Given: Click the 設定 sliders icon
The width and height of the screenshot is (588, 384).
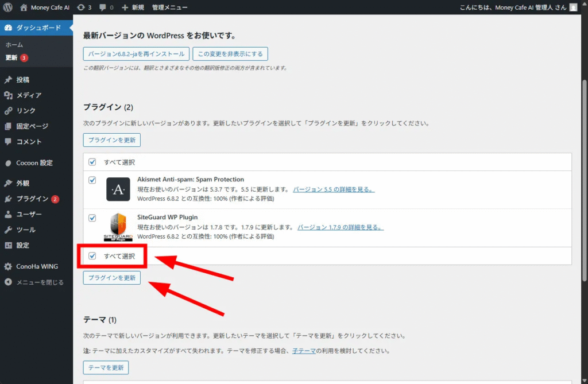Looking at the screenshot, I should 8,245.
